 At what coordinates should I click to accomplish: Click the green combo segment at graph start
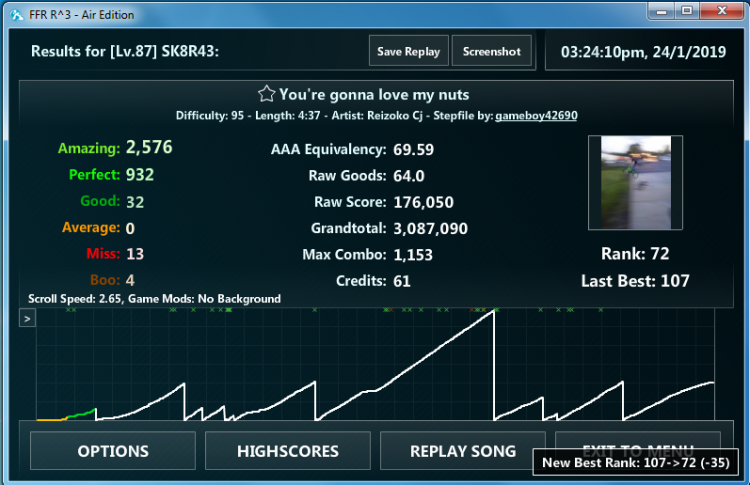(81, 413)
